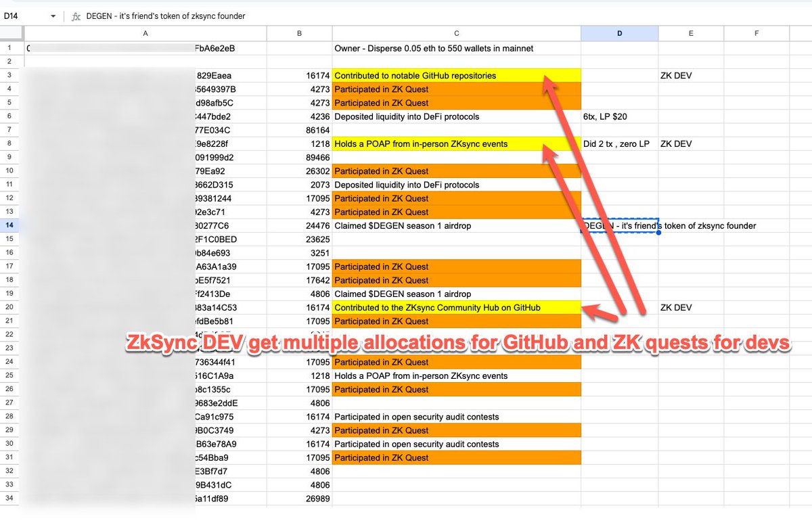The image size is (812, 527).
Task: Click the select-all corner box above row numbers
Action: click(10, 32)
